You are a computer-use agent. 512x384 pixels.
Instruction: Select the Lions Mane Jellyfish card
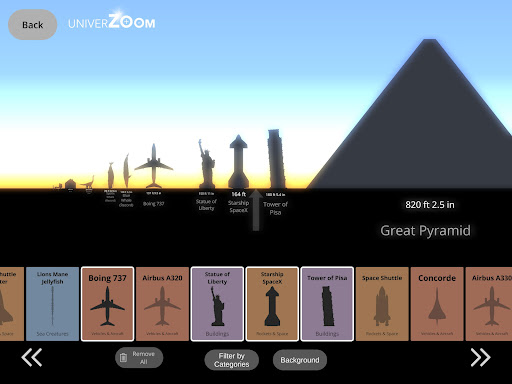pos(52,304)
